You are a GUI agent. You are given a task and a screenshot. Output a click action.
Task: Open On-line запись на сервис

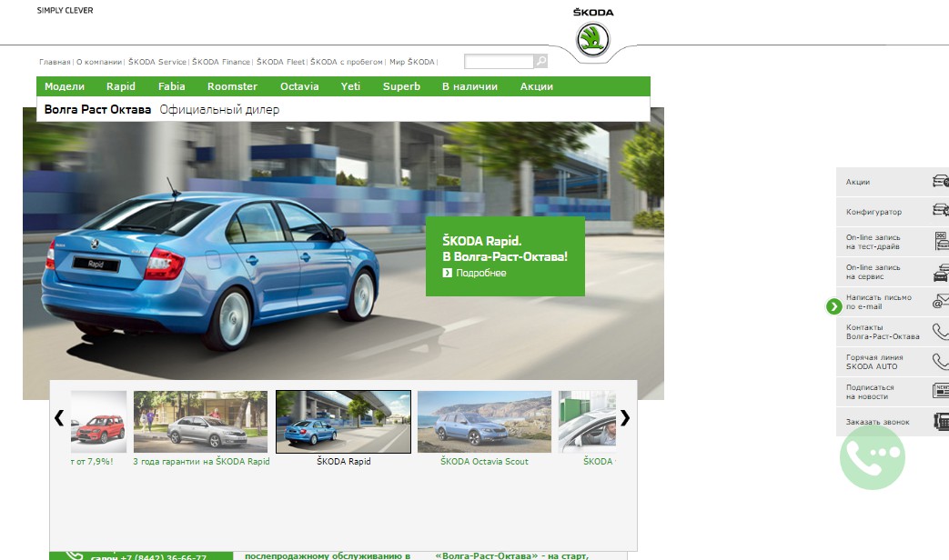coord(892,272)
